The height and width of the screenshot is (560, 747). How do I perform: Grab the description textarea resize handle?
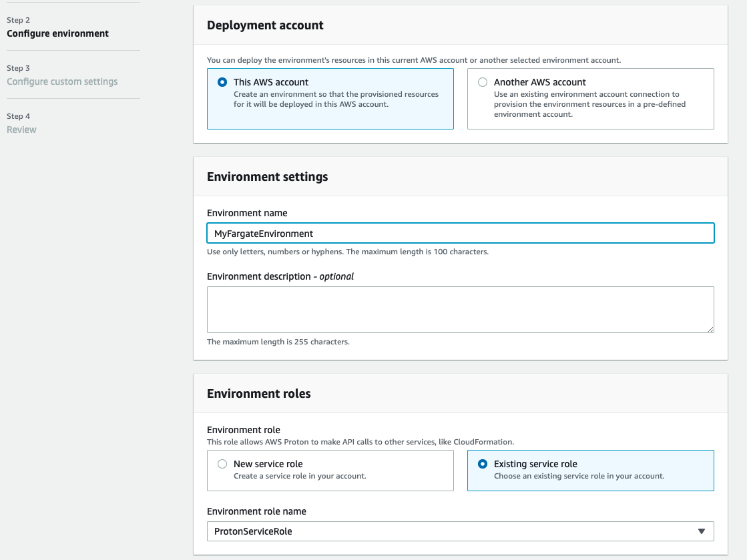710,329
